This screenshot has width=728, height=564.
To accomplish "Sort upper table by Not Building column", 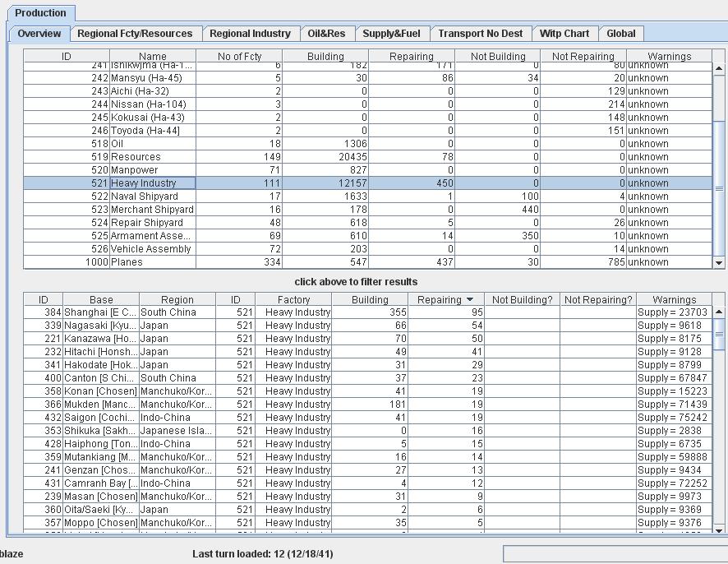I will [x=498, y=56].
